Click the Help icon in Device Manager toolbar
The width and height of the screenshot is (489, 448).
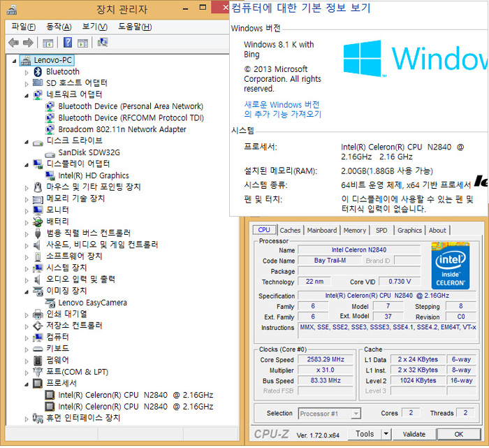[68, 43]
